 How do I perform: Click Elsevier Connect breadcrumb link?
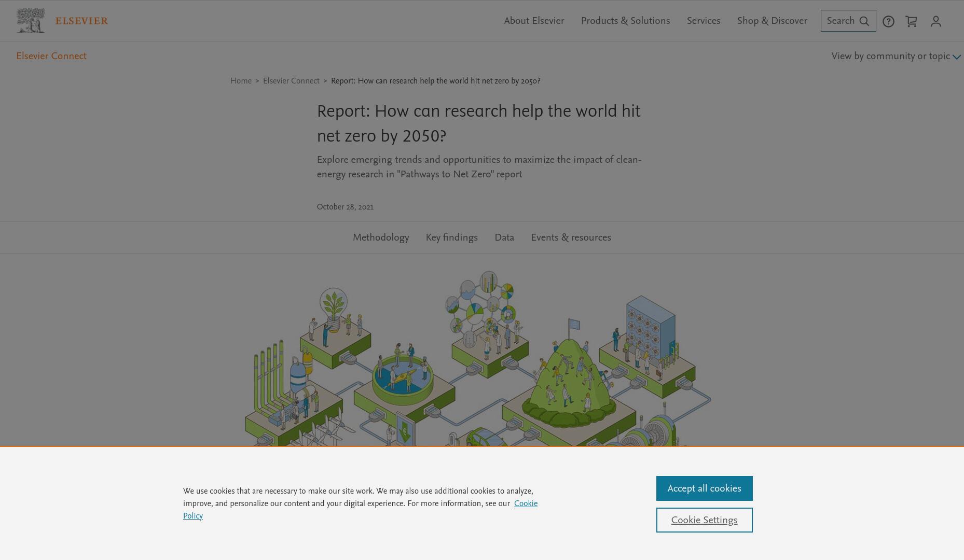click(291, 81)
